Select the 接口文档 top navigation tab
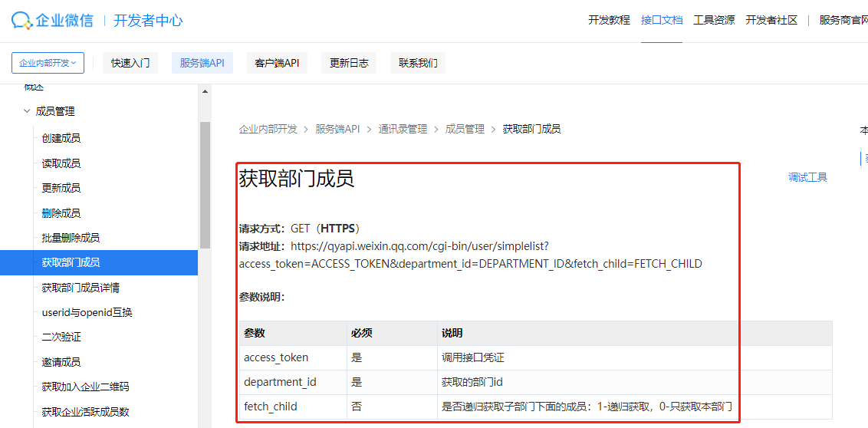The height and width of the screenshot is (428, 868). coord(662,21)
